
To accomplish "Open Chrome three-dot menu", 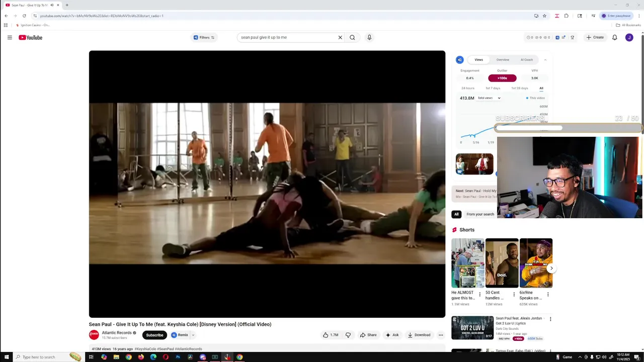I will pyautogui.click(x=639, y=16).
